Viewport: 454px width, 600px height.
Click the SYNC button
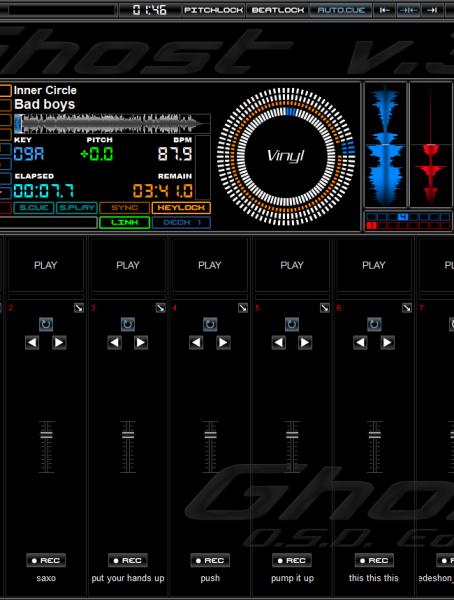click(x=125, y=208)
